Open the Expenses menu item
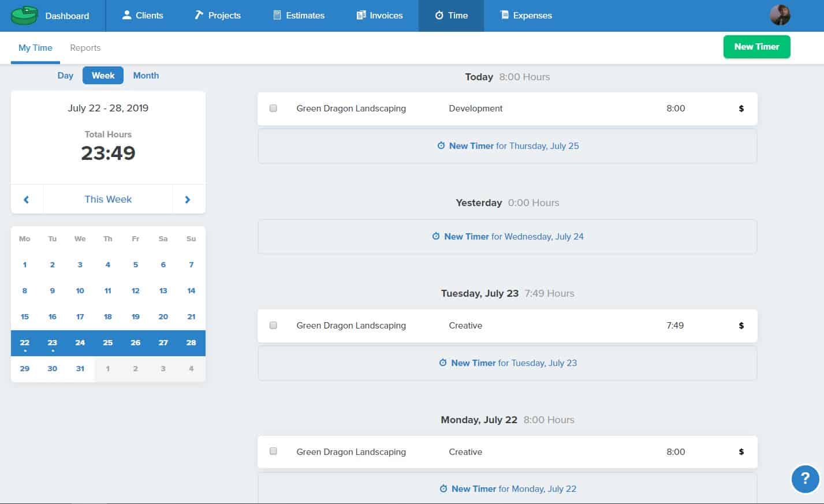The height and width of the screenshot is (504, 824). point(525,15)
